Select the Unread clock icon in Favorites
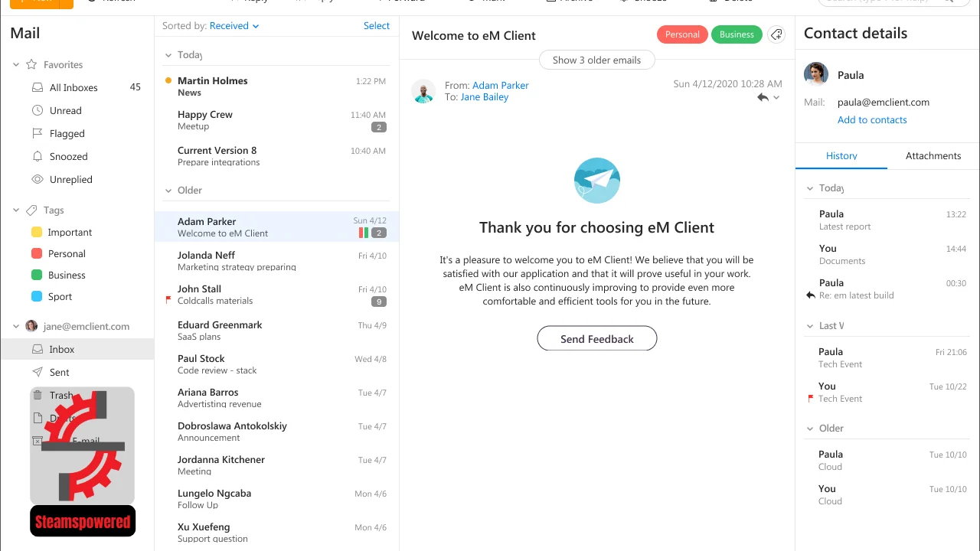Image resolution: width=980 pixels, height=551 pixels. pos(37,110)
